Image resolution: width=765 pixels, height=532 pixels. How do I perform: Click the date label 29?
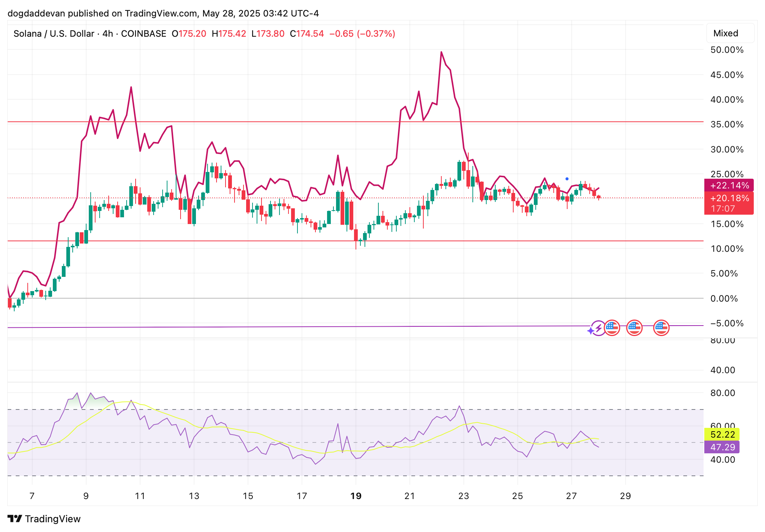tap(625, 496)
